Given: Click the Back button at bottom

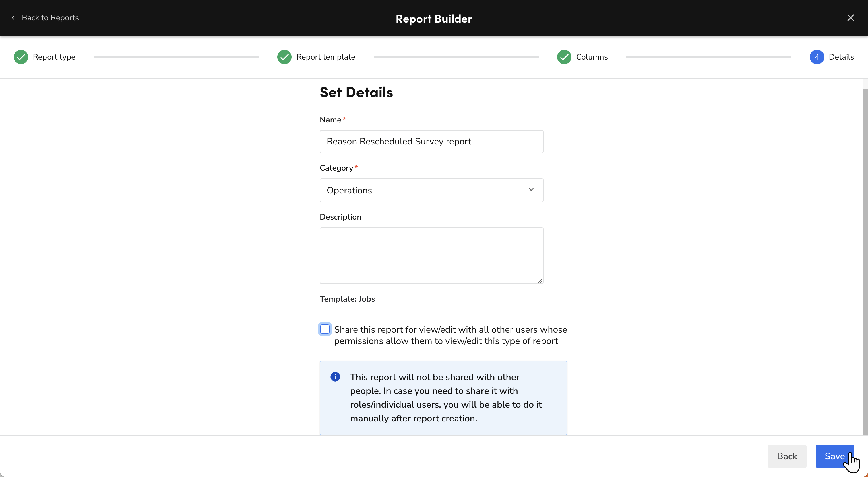Looking at the screenshot, I should [787, 456].
